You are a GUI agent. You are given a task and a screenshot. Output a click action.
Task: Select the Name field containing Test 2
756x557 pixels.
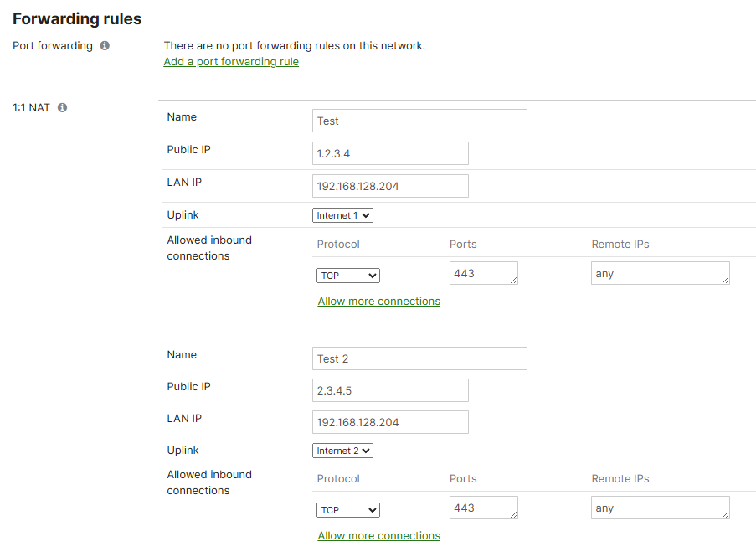(419, 358)
